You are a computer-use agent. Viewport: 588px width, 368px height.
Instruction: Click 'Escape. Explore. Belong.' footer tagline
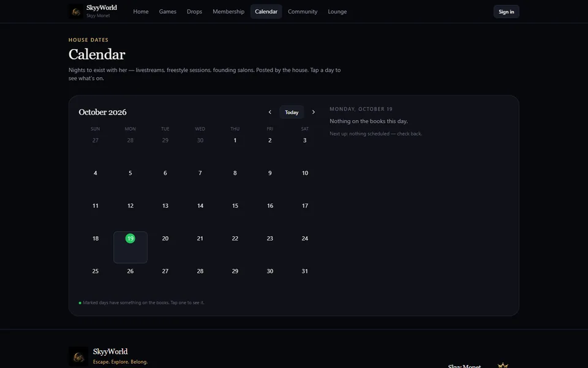coord(121,362)
